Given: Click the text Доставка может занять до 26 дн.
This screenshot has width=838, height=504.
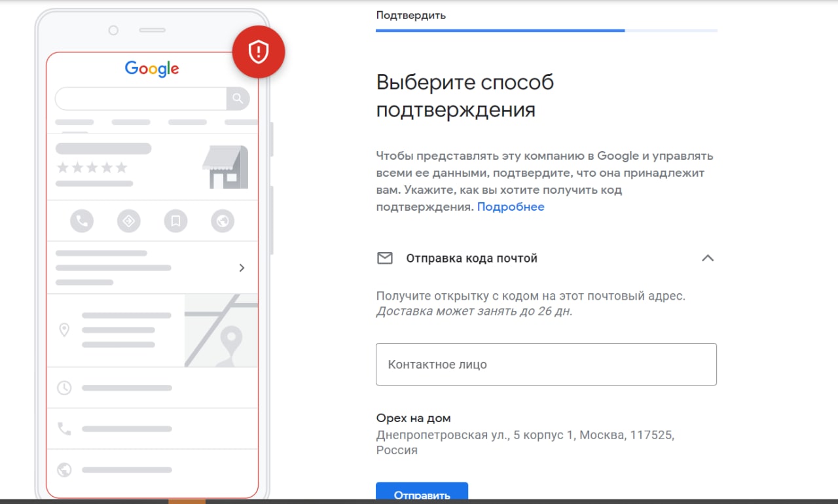Looking at the screenshot, I should click(x=474, y=312).
